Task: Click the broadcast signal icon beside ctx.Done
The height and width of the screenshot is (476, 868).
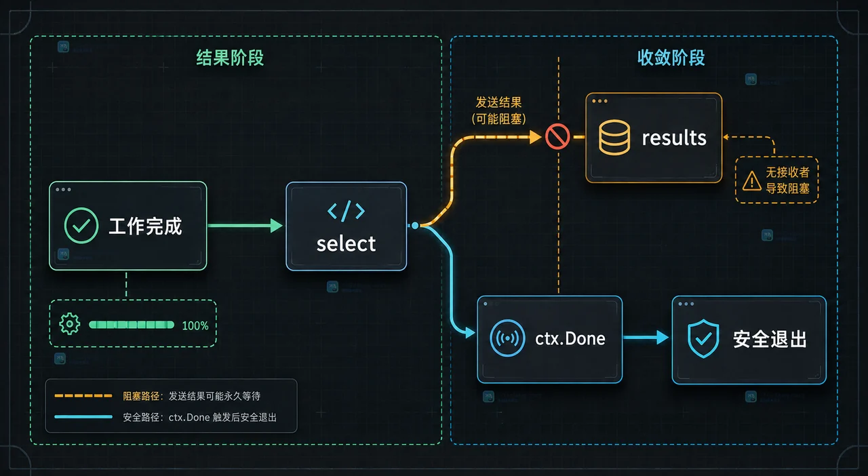Action: coord(507,338)
